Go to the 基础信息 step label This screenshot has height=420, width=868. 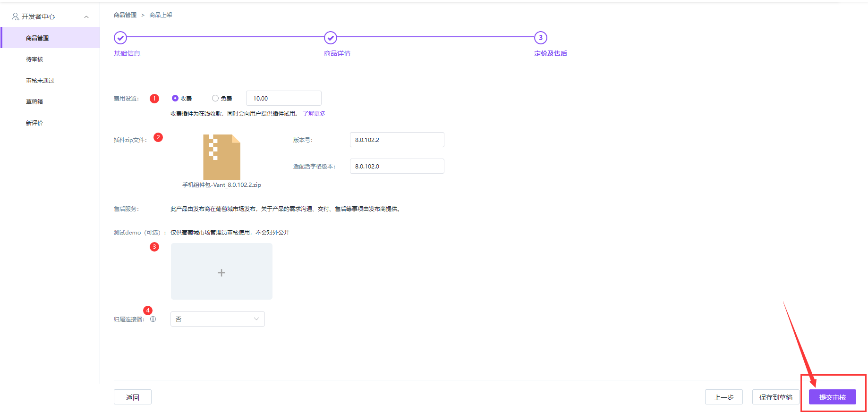coord(127,53)
